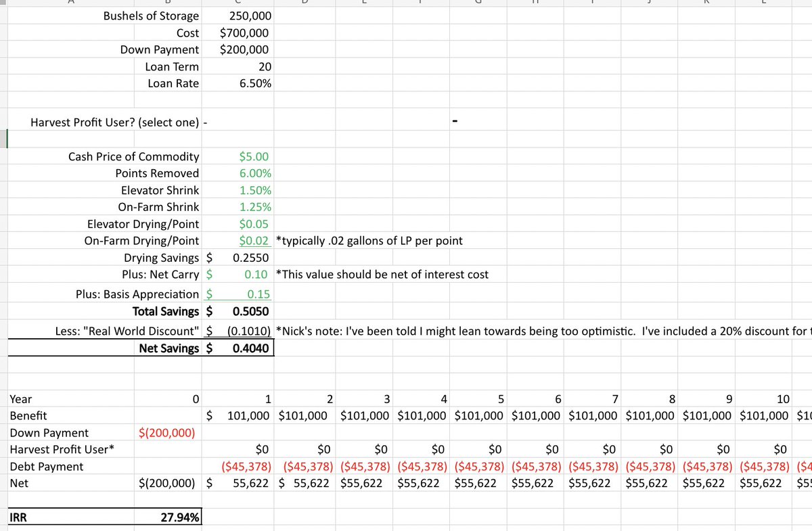Select the top Down Payment cell $200,000
This screenshot has height=531, width=812.
point(244,49)
